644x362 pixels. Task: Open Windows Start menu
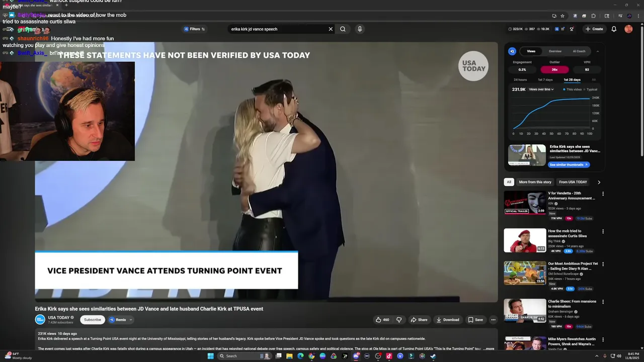[x=211, y=356]
